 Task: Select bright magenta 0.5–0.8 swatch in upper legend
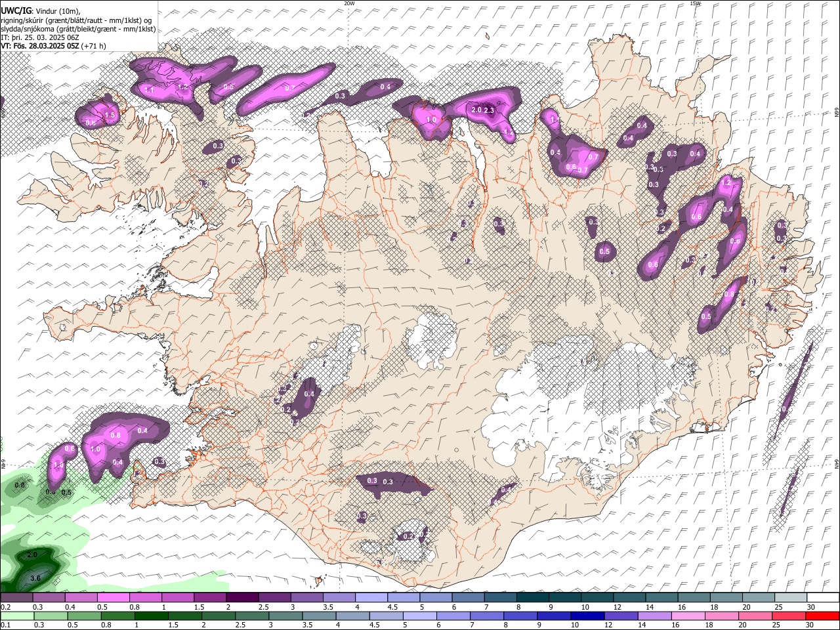[x=113, y=598]
